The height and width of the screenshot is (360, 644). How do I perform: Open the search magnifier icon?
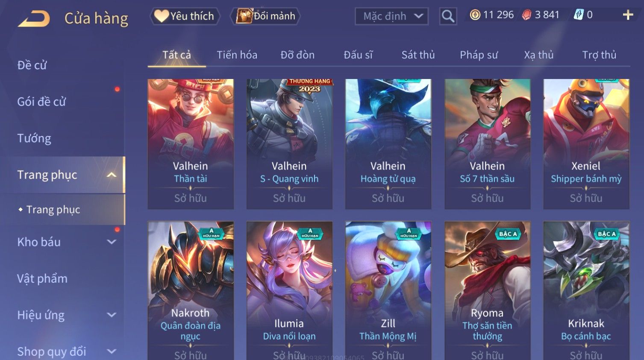[448, 16]
